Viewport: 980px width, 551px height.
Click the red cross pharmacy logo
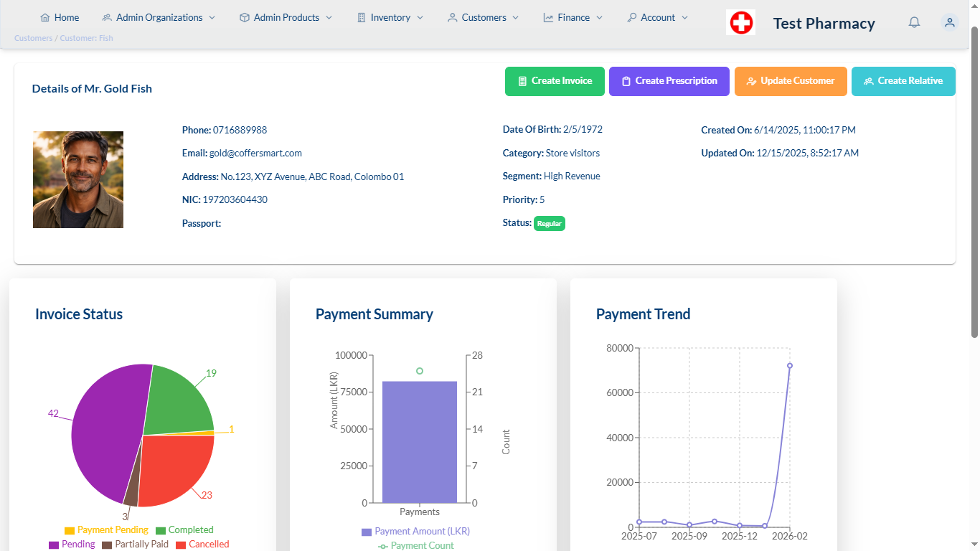[x=741, y=23]
